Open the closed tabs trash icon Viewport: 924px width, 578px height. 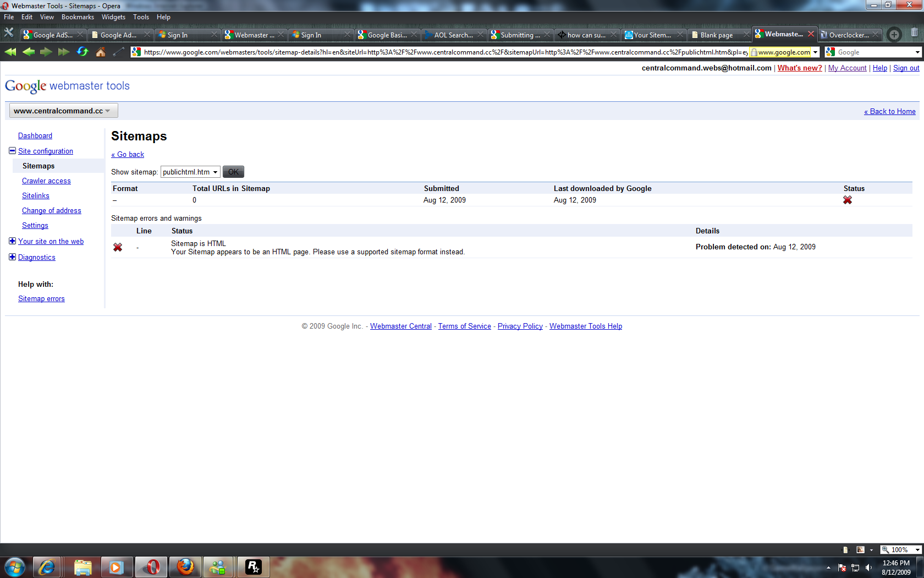pyautogui.click(x=914, y=33)
